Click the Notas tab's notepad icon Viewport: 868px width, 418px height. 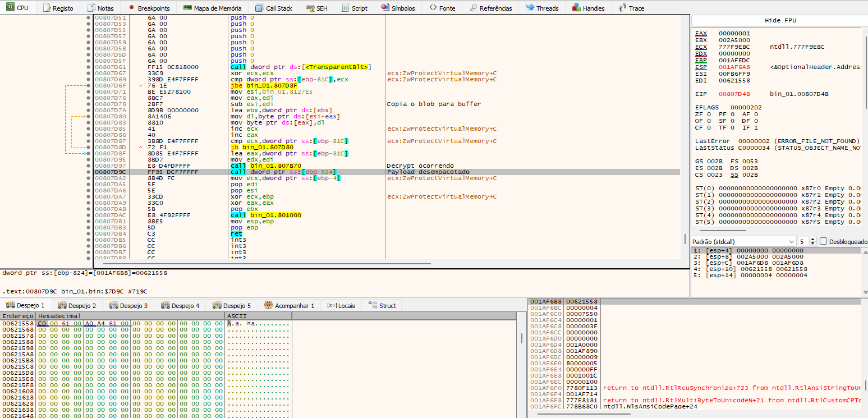click(x=91, y=8)
